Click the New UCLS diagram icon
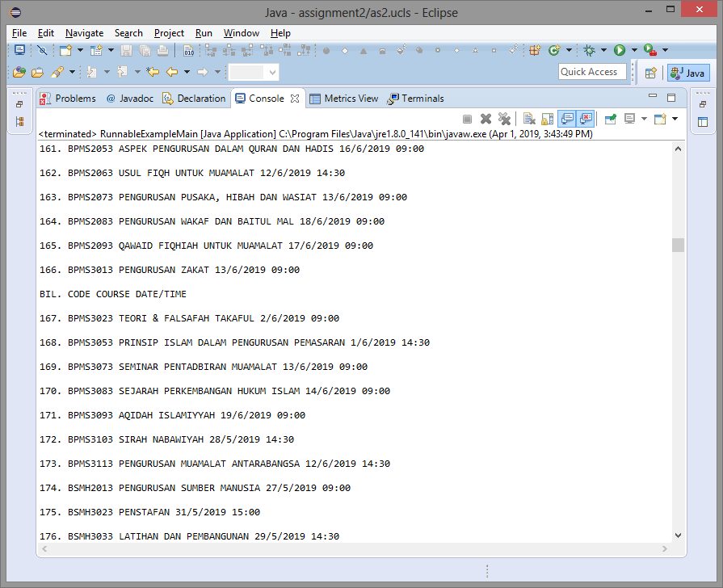This screenshot has width=723, height=588. tap(96, 50)
